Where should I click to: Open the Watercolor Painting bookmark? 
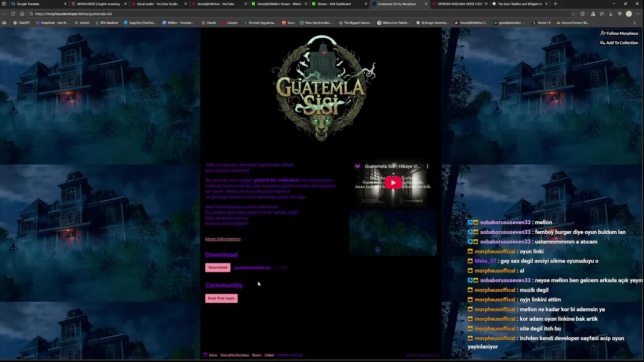coord(393,23)
